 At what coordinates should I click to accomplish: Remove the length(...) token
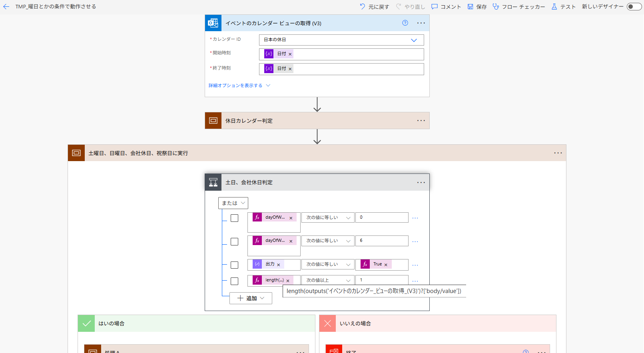point(288,281)
